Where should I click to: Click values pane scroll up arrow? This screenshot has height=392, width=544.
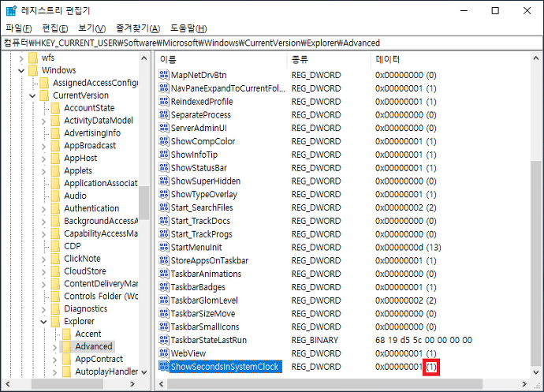click(535, 58)
